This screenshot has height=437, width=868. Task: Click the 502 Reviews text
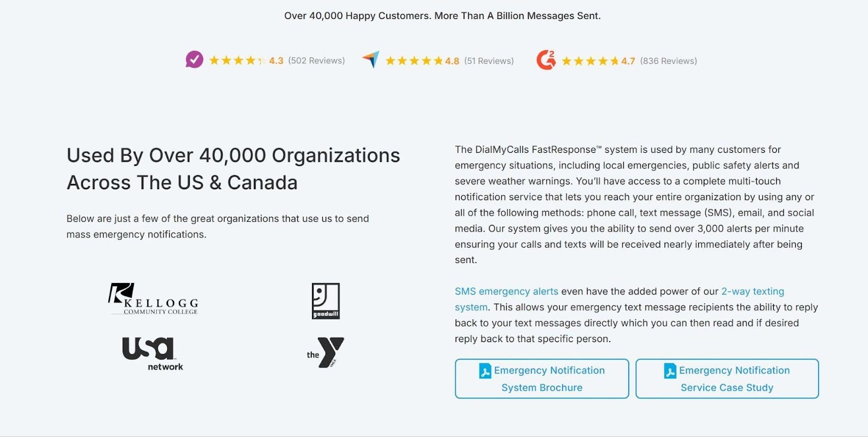pyautogui.click(x=316, y=61)
